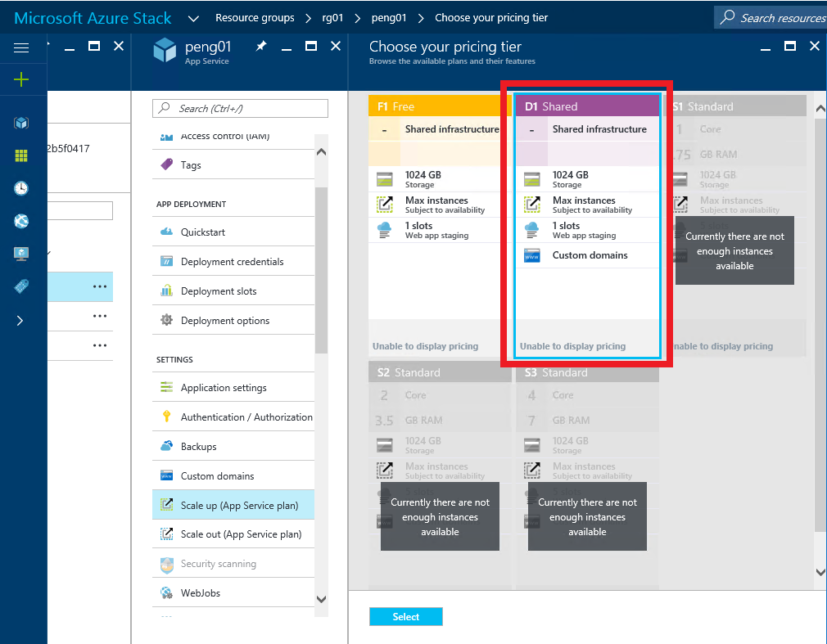Select the D1 Shared pricing tier header
Screen dimensions: 827x644
click(587, 106)
